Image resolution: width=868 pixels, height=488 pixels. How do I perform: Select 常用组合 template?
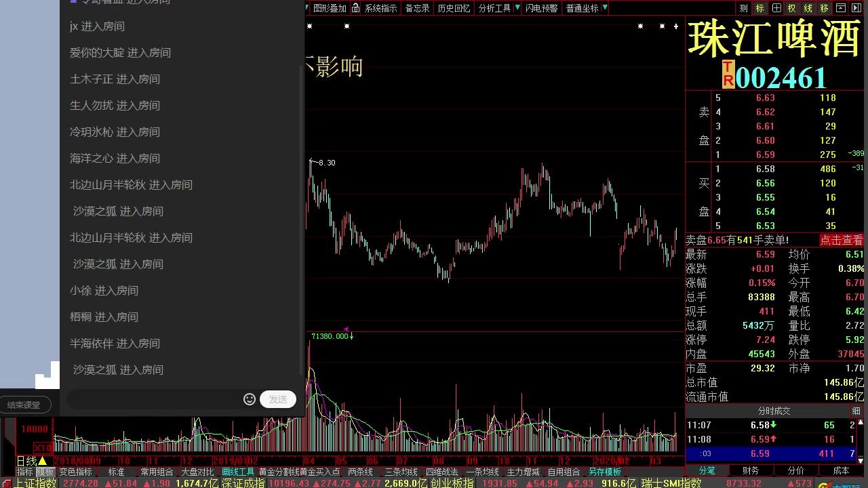coord(157,472)
